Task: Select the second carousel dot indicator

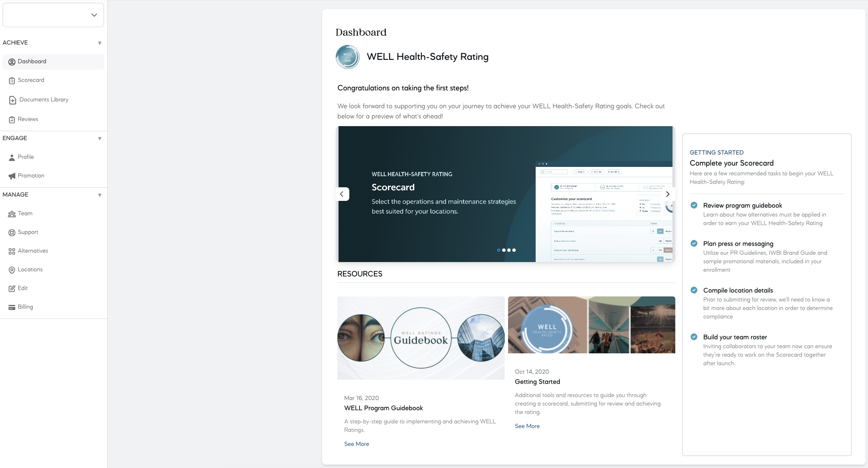Action: tap(504, 250)
